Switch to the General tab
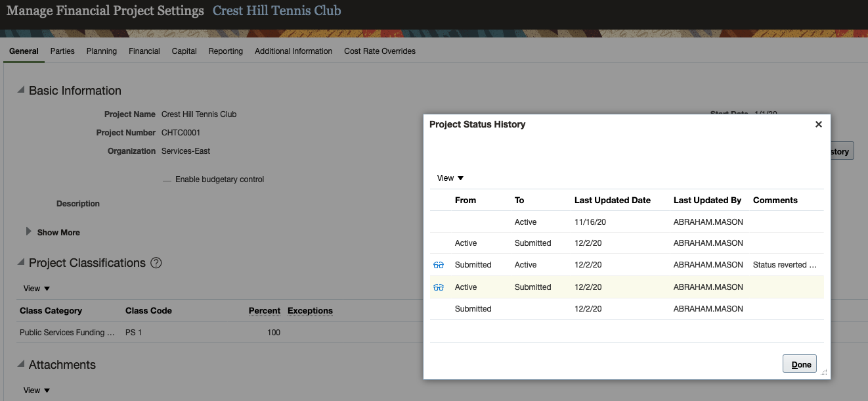 pyautogui.click(x=24, y=51)
